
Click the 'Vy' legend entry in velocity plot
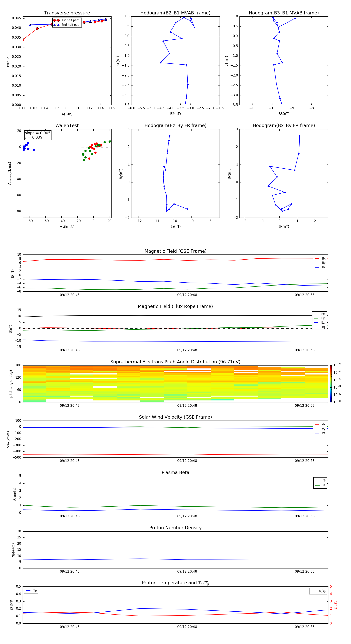coord(320,429)
